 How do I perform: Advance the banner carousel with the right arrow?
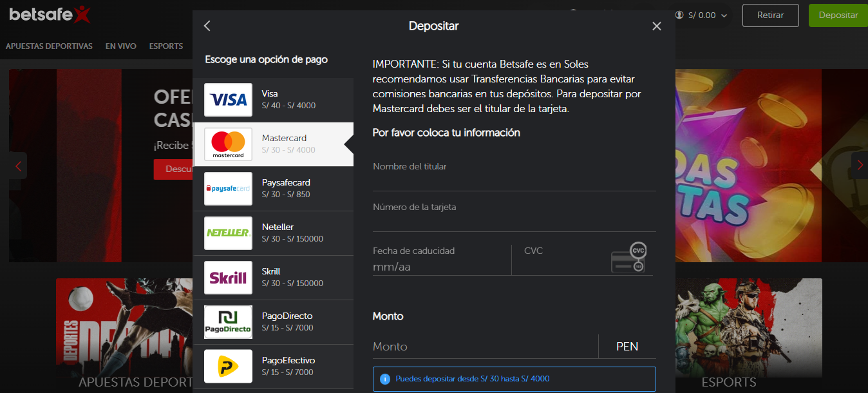[860, 166]
